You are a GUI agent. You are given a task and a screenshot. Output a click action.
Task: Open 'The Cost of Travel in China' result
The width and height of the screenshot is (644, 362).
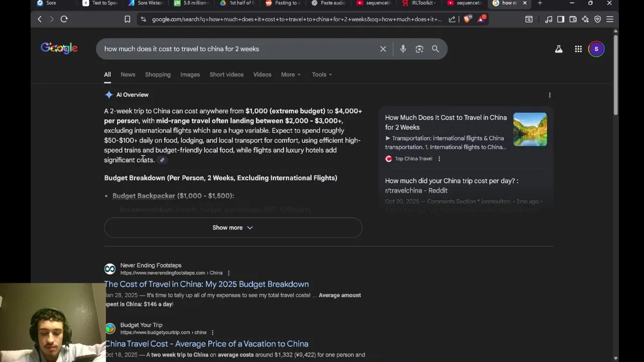206,284
